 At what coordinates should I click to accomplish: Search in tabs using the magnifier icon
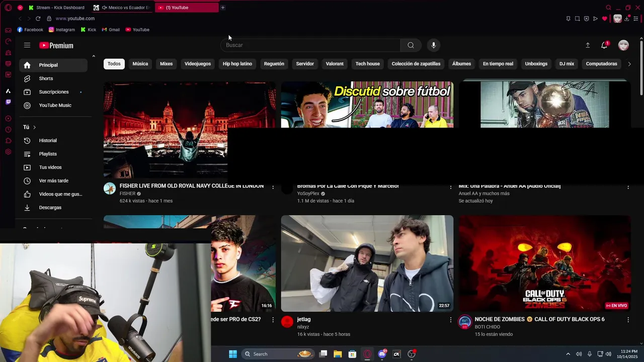[x=608, y=8]
